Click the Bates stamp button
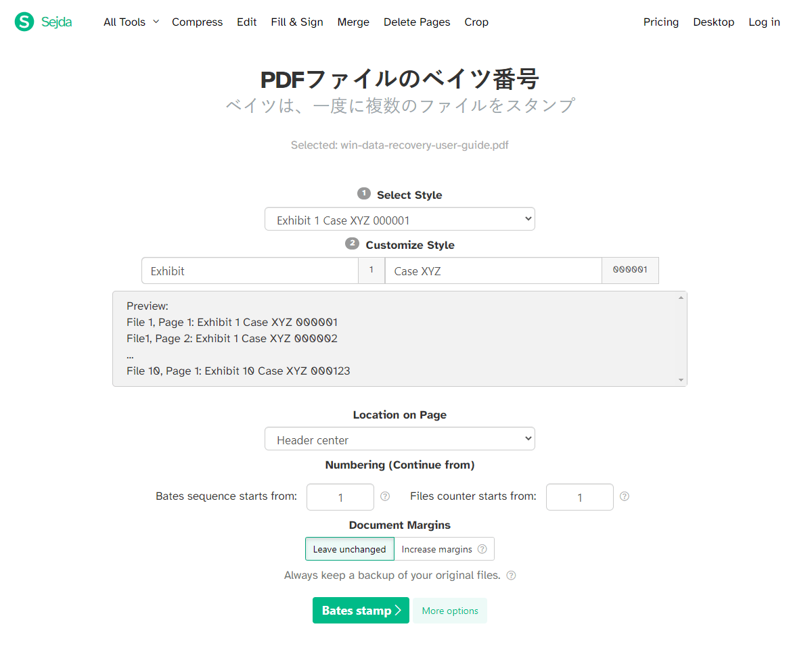This screenshot has width=812, height=660. (361, 610)
